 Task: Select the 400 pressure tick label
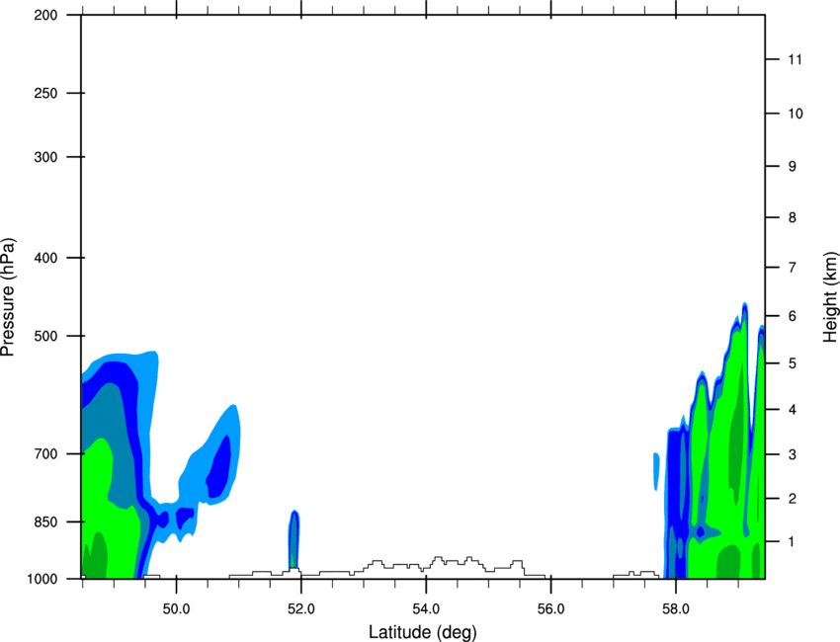pyautogui.click(x=46, y=258)
